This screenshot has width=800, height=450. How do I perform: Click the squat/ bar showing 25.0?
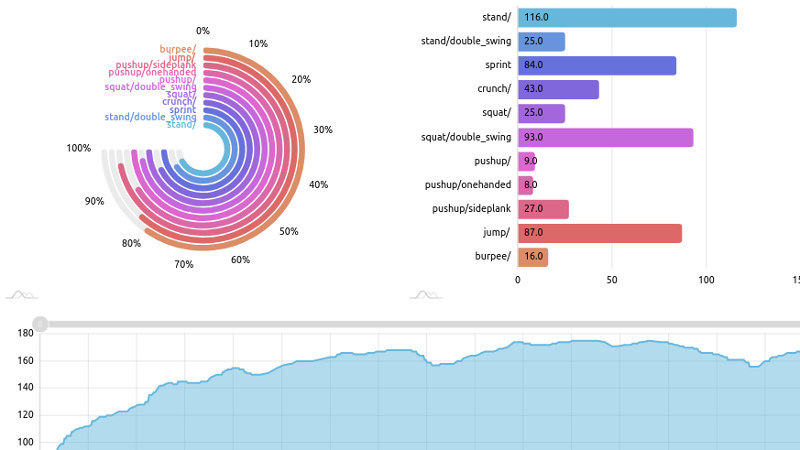[x=540, y=114]
